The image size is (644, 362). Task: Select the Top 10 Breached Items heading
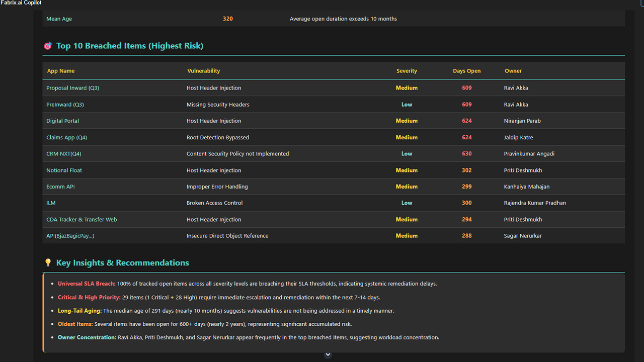click(129, 46)
